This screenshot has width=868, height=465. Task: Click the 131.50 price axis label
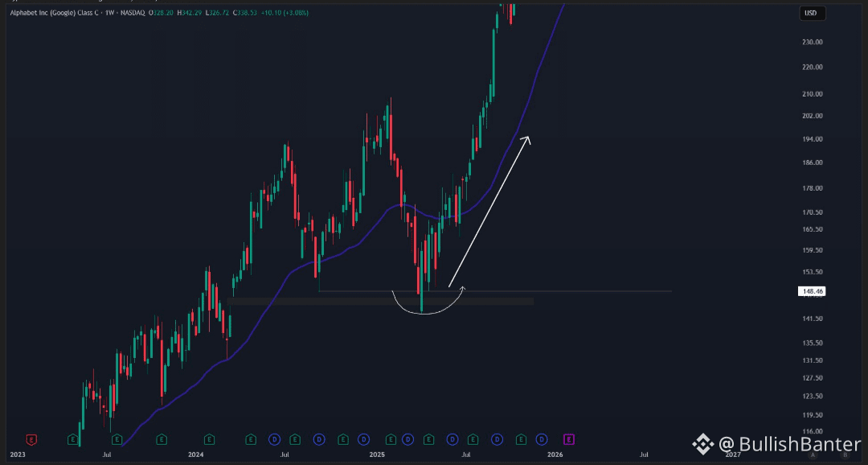pos(812,360)
